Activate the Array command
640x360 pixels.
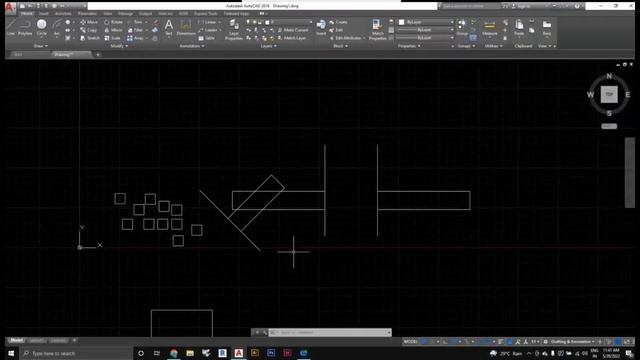click(x=135, y=38)
